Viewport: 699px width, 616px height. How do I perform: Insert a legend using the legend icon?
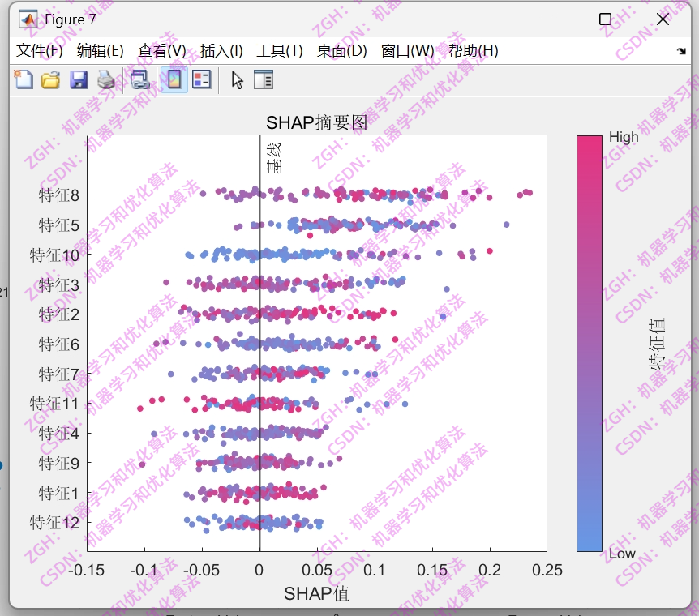(199, 79)
